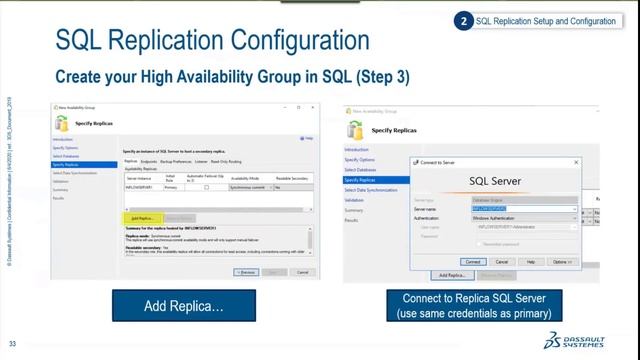Go to Select Data Synchronization in right wizard

pyautogui.click(x=371, y=190)
